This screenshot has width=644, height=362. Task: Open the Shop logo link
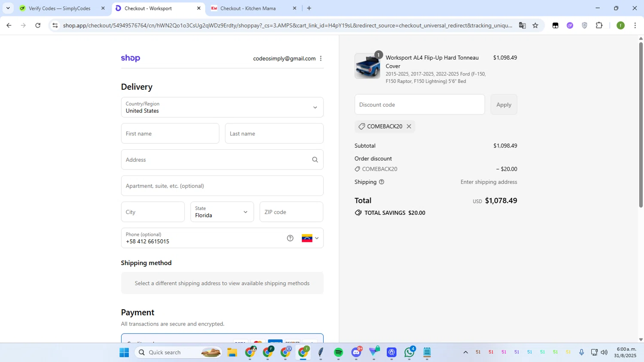click(131, 58)
